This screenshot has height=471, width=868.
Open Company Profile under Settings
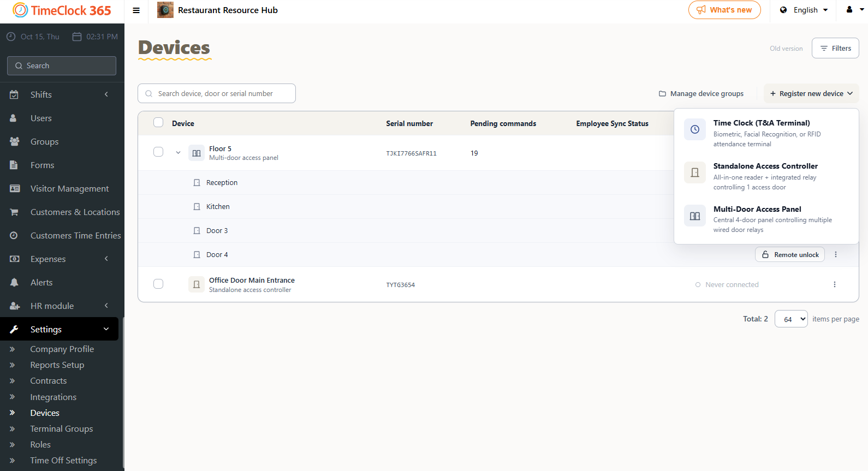pyautogui.click(x=62, y=349)
